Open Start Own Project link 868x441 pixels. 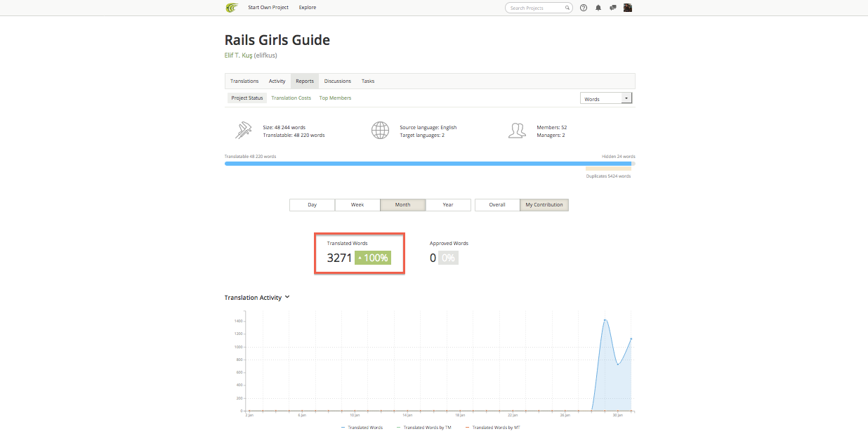tap(268, 8)
